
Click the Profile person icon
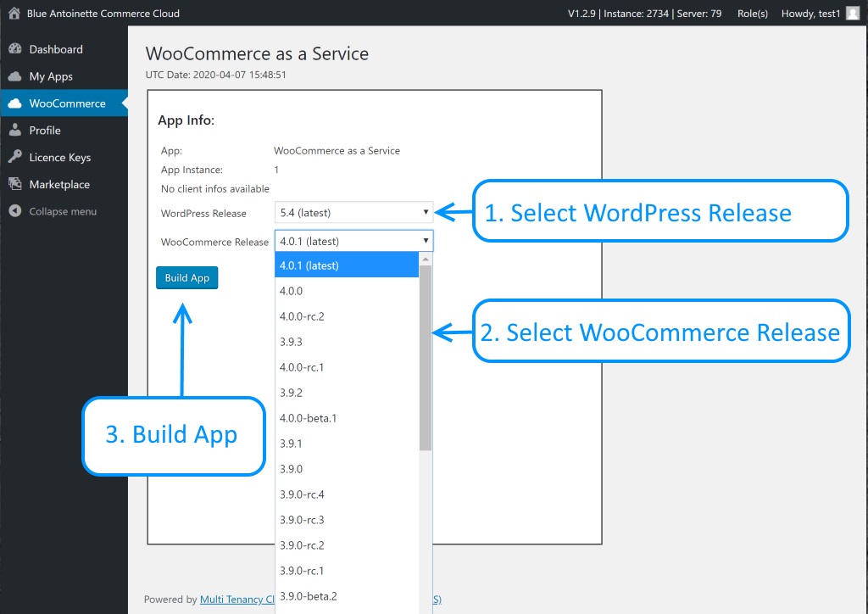[15, 130]
